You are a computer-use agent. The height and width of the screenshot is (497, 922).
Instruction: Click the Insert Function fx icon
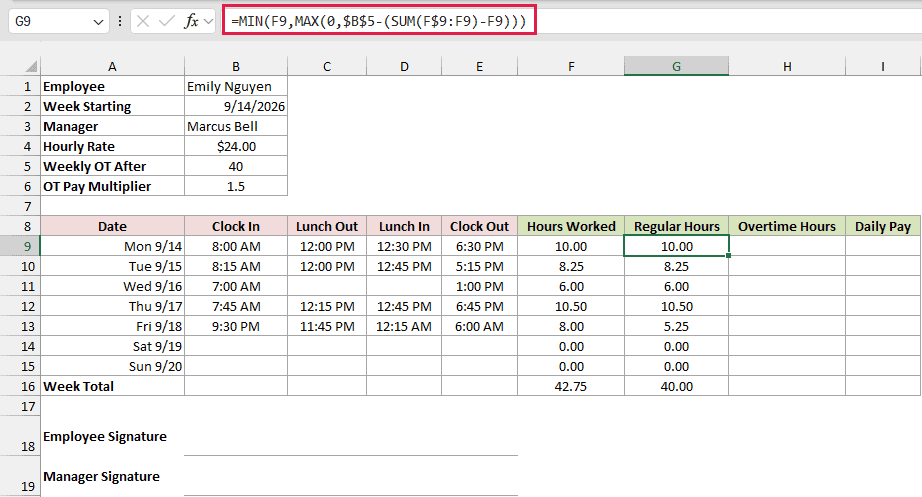tap(191, 22)
